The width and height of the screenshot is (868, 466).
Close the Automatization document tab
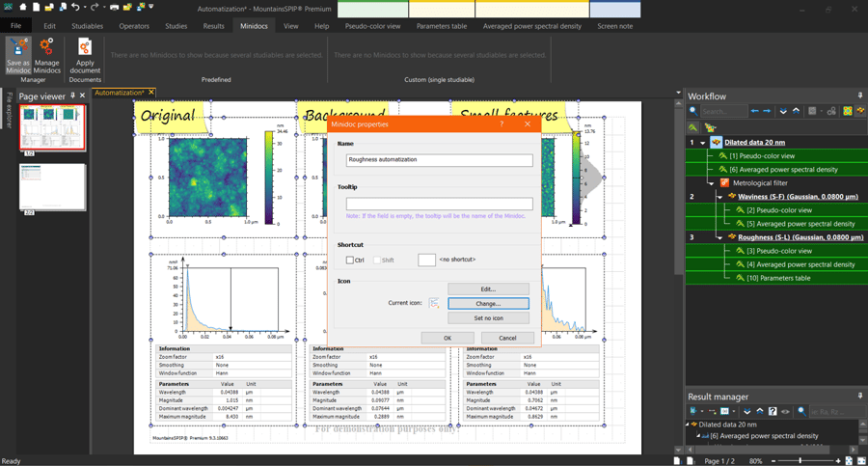click(x=150, y=93)
